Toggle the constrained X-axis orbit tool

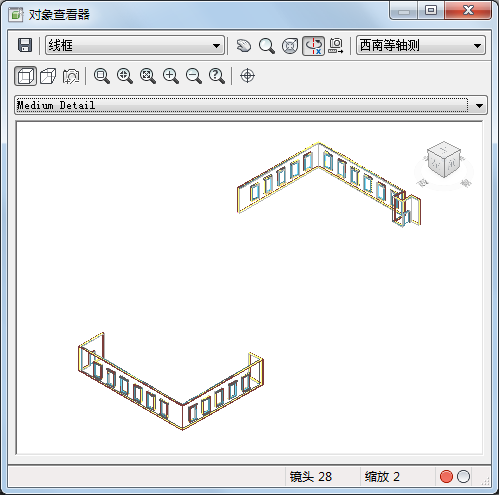click(x=313, y=46)
